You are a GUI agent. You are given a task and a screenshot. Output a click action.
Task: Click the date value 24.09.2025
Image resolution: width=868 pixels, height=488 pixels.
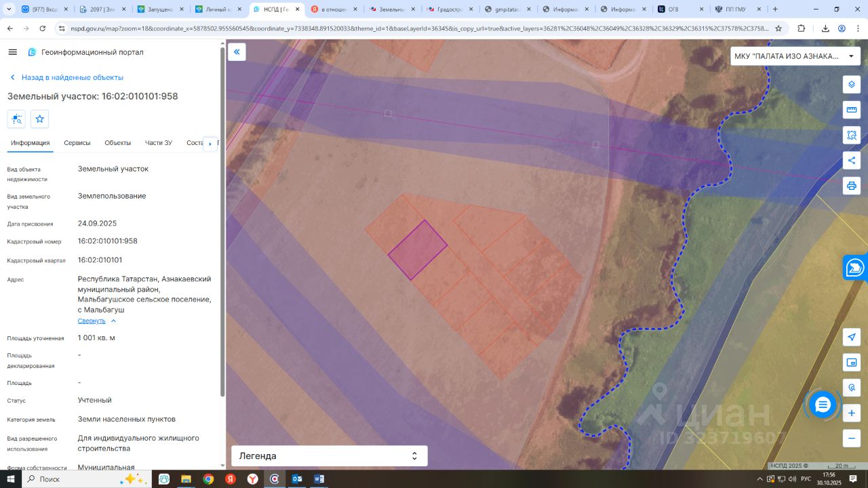[x=98, y=224]
